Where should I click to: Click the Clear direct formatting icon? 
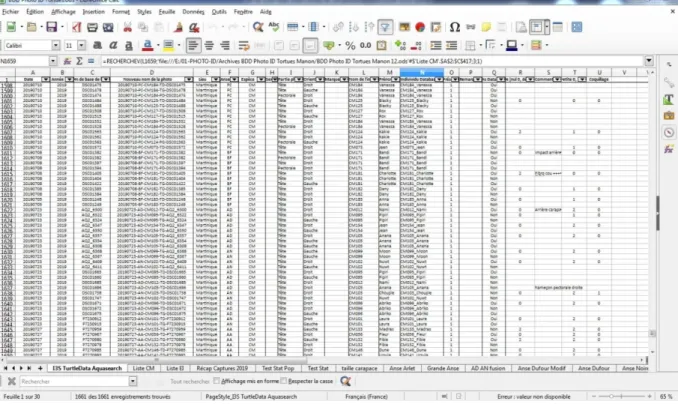(x=194, y=27)
